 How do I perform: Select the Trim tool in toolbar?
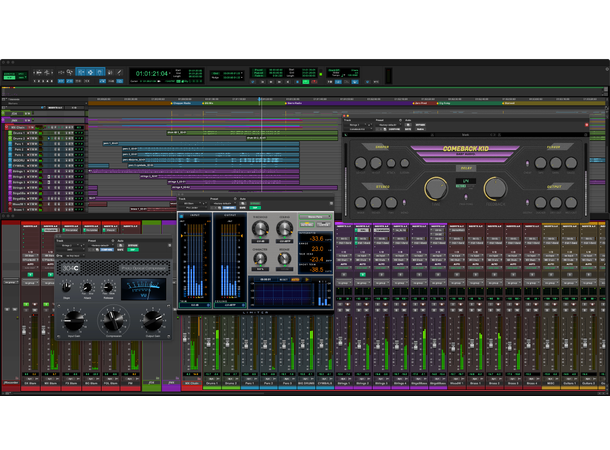coord(81,72)
